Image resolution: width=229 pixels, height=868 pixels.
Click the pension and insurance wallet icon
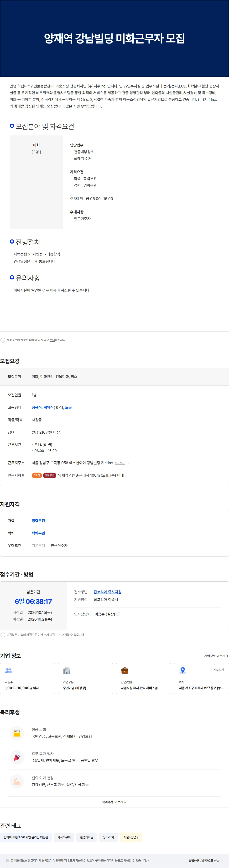coord(17,733)
